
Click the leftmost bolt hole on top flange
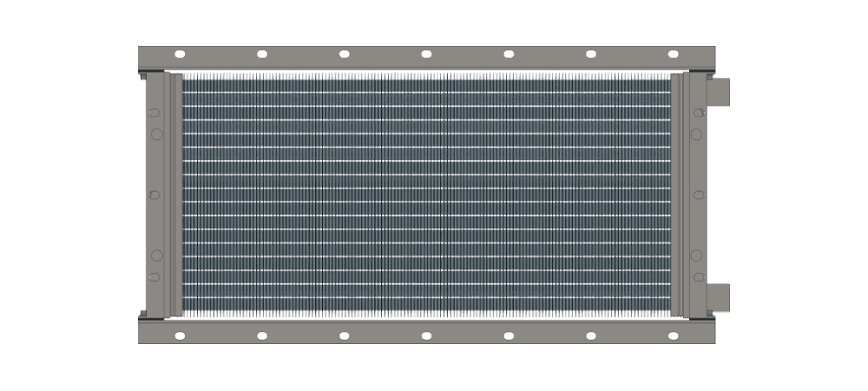pos(180,54)
